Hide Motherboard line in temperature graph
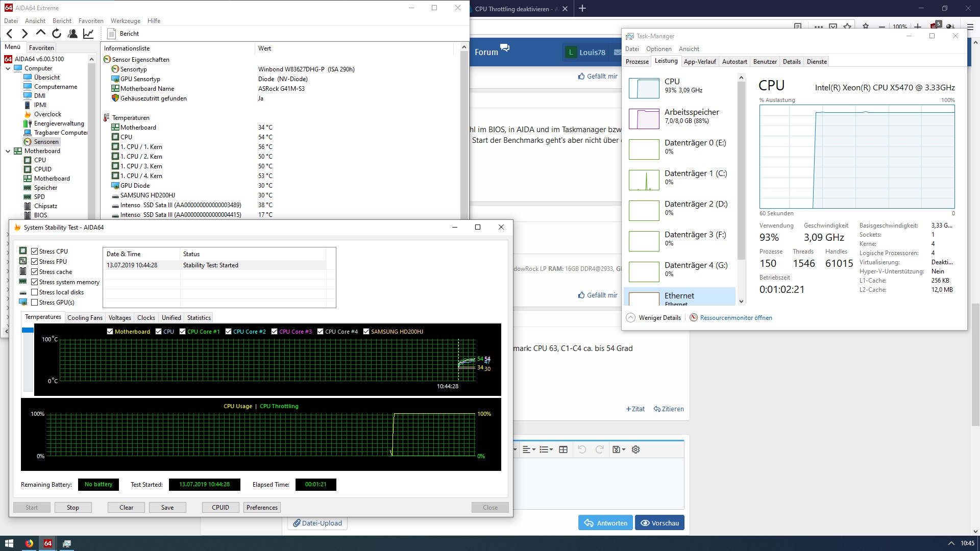 (110, 332)
